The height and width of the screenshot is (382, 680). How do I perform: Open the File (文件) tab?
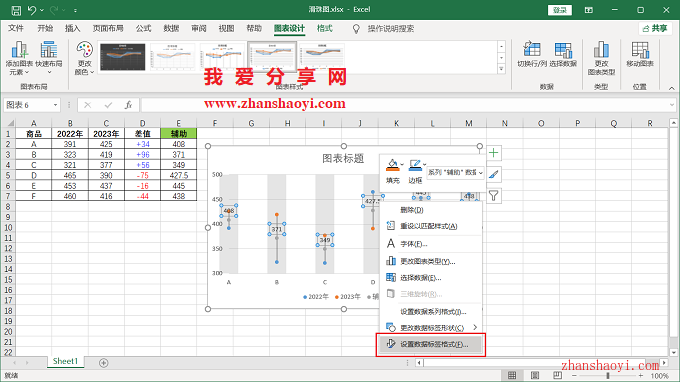(16, 29)
